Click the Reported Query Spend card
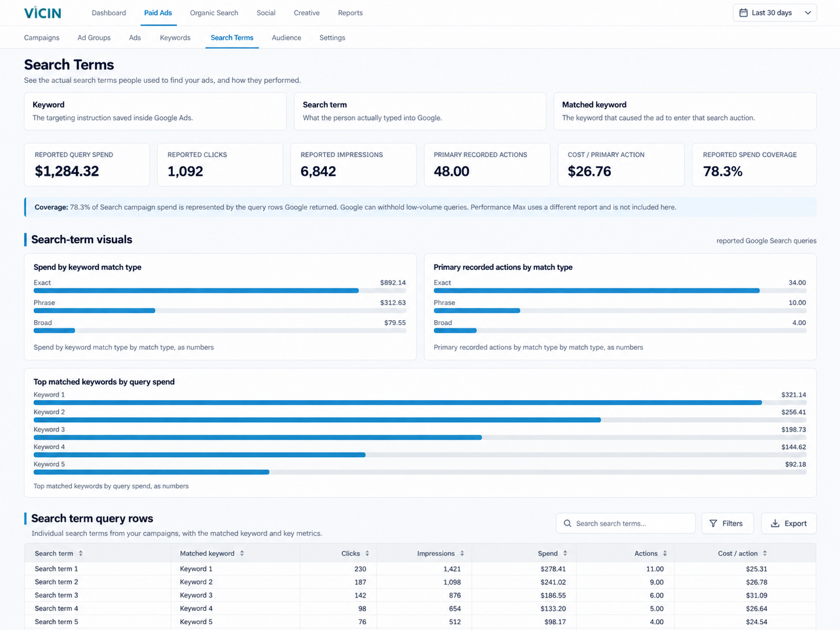The height and width of the screenshot is (630, 840). tap(87, 165)
